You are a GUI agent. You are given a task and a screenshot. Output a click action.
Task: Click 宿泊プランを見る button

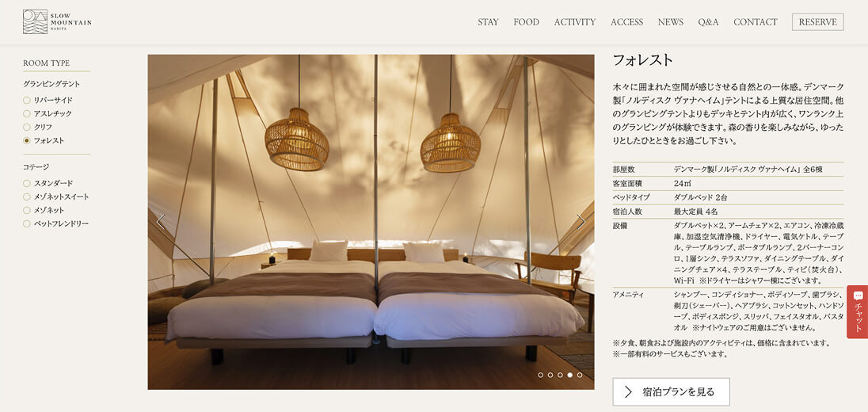click(x=671, y=392)
